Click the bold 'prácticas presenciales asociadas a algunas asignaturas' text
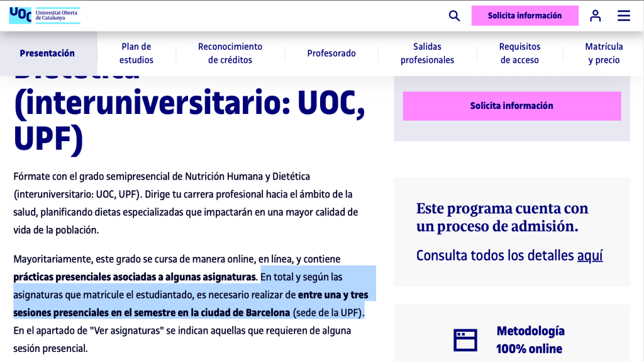This screenshot has height=362, width=644. click(x=135, y=277)
